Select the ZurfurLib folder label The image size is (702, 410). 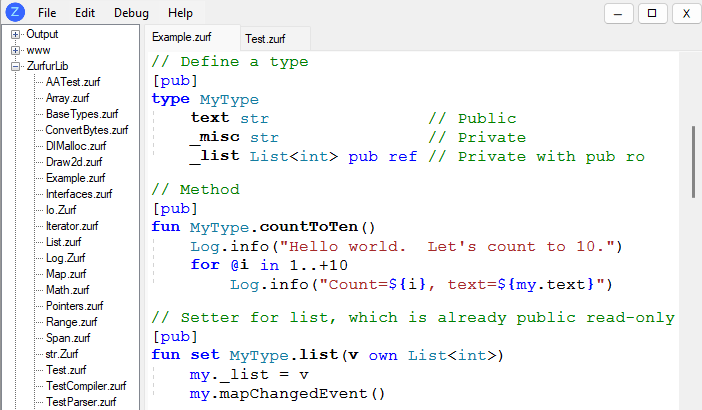tap(47, 66)
